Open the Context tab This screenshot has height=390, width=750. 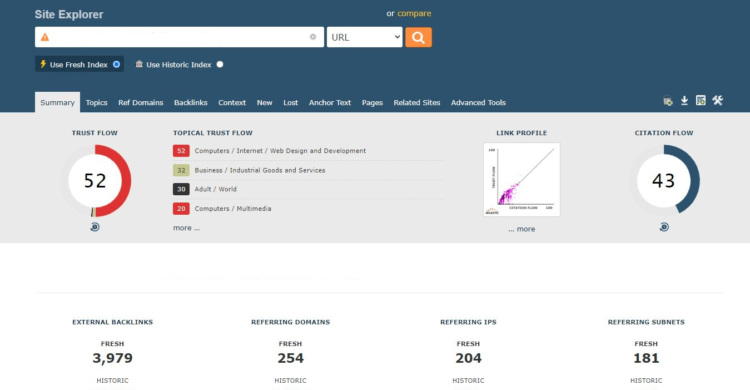coord(232,102)
